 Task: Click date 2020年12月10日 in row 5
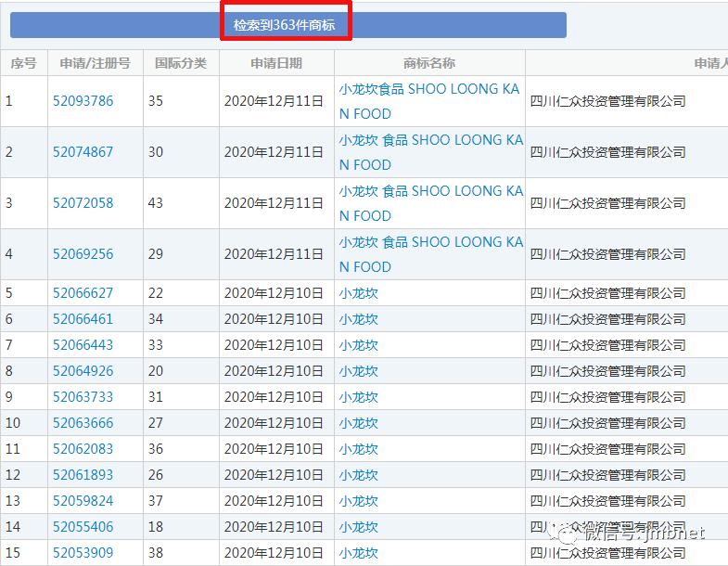coord(274,294)
